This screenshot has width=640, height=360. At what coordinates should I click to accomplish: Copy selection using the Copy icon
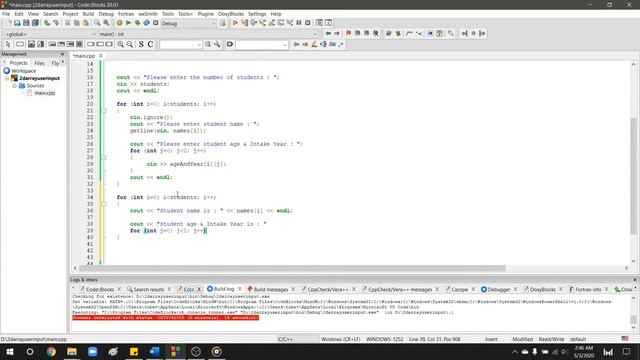(x=76, y=23)
